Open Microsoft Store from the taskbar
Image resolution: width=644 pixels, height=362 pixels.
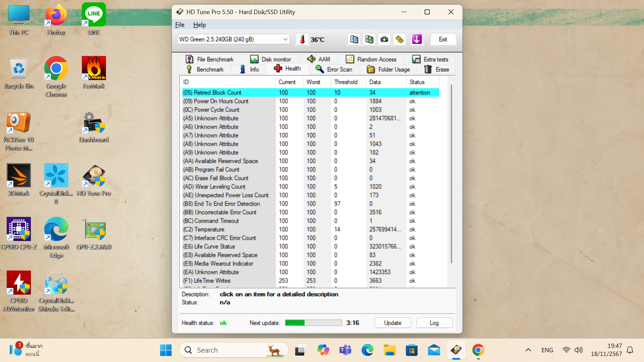point(412,350)
